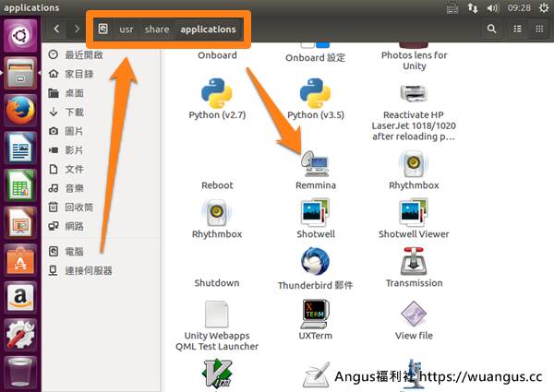Screen dimensions: 554x392
Task: Select Onboard 設定 entry
Action: tap(315, 57)
